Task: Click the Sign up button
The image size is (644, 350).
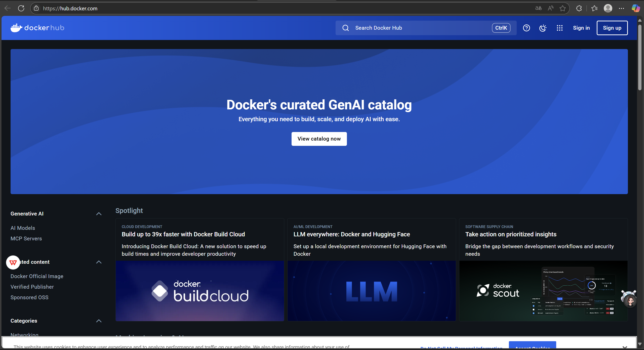Action: tap(612, 28)
